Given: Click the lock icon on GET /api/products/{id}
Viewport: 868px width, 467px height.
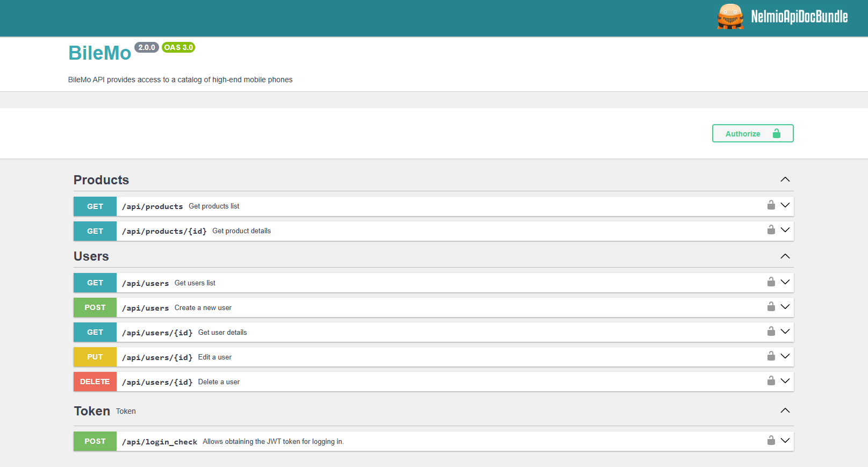Looking at the screenshot, I should [x=771, y=230].
